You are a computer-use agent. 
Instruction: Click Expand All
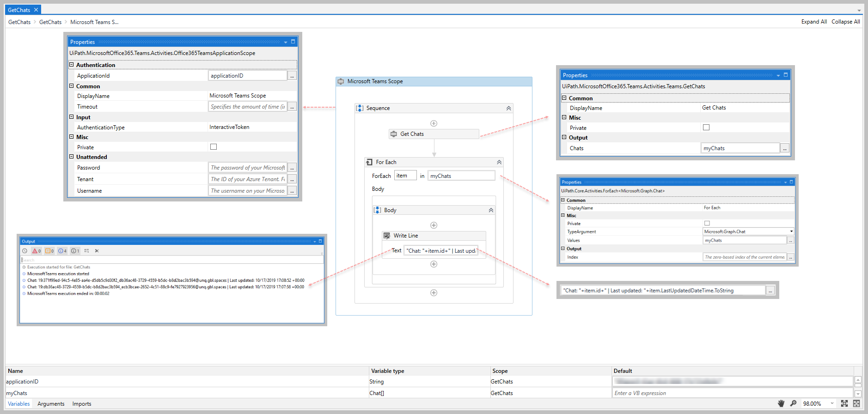pyautogui.click(x=814, y=22)
